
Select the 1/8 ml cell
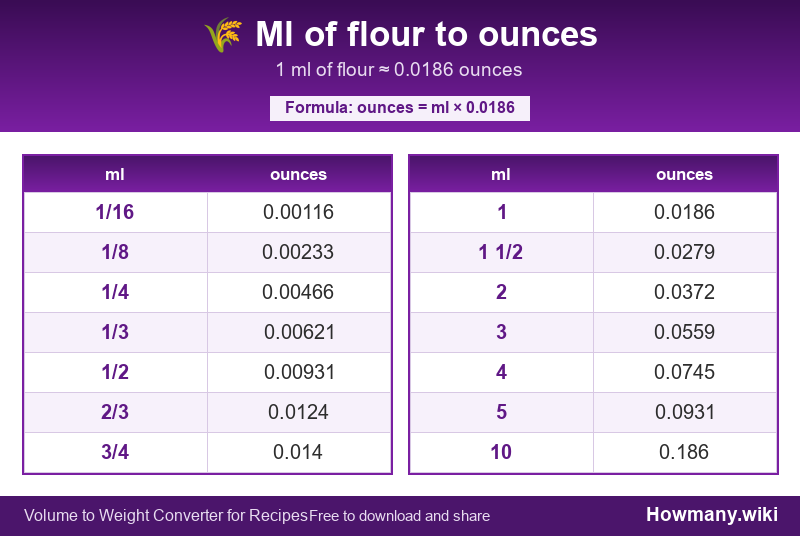point(115,252)
